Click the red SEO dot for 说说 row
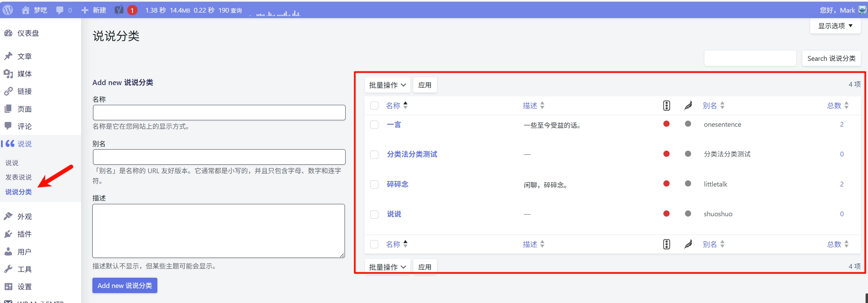 666,214
